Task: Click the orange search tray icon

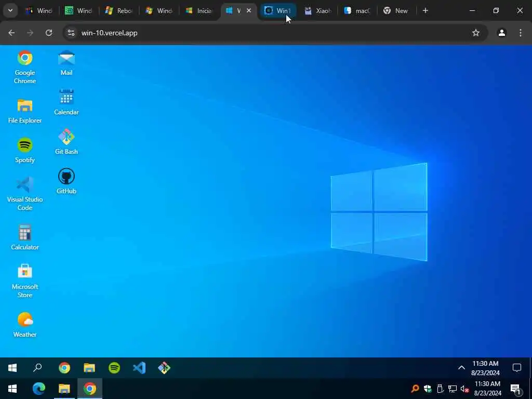Action: (x=415, y=389)
